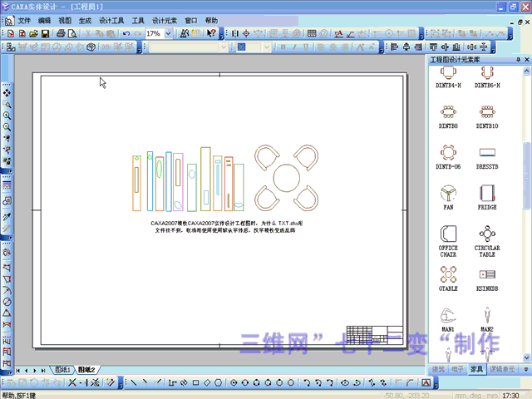Go to last sheet navigation arrow
Viewport: 532px width, 399px height.
click(x=43, y=371)
